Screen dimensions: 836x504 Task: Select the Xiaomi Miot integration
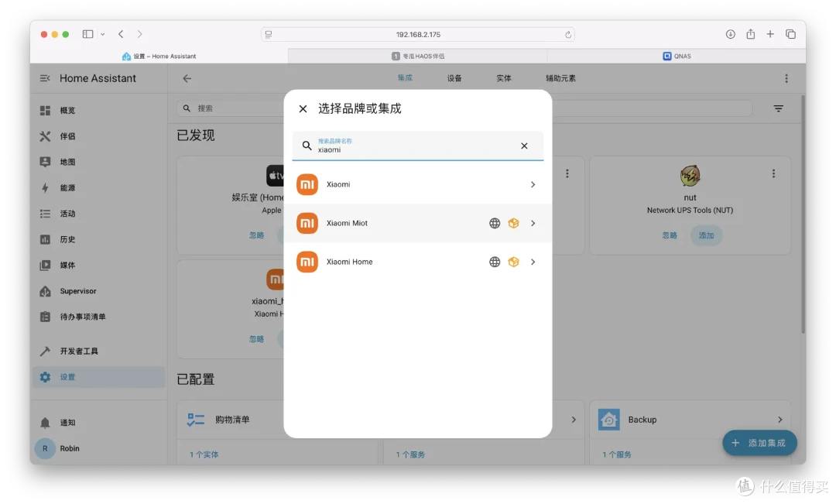(417, 223)
